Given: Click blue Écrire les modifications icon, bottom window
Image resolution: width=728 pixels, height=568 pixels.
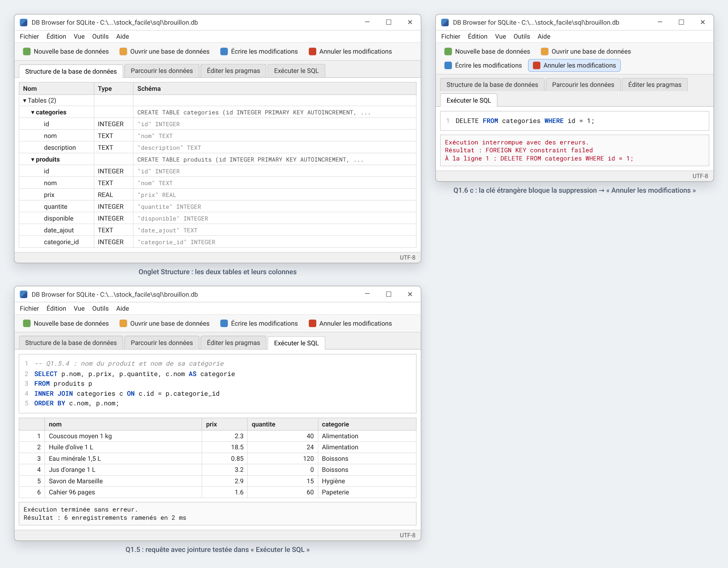Looking at the screenshot, I should pyautogui.click(x=224, y=323).
